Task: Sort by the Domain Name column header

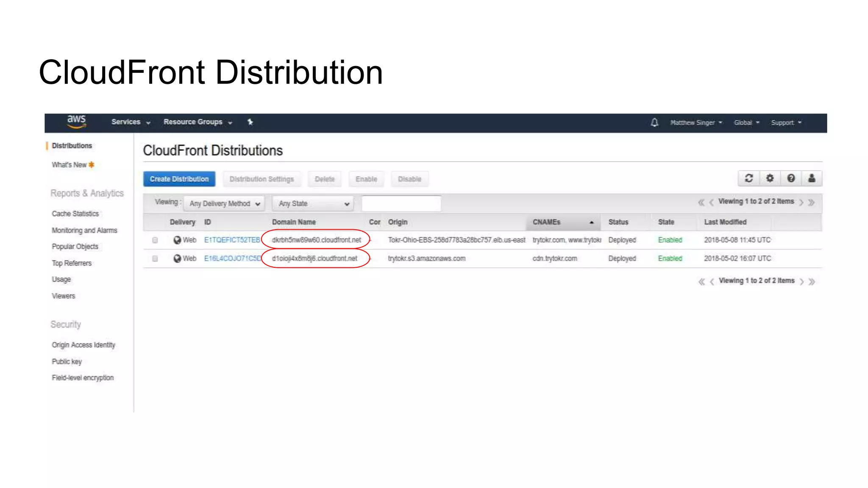Action: 294,222
